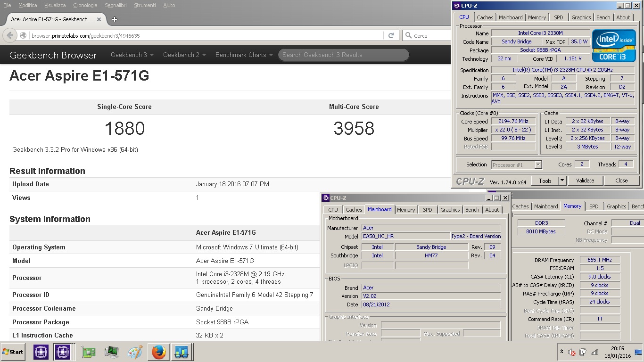Expand the Benchmark Charts dropdown
The image size is (644, 362).
pos(244,55)
